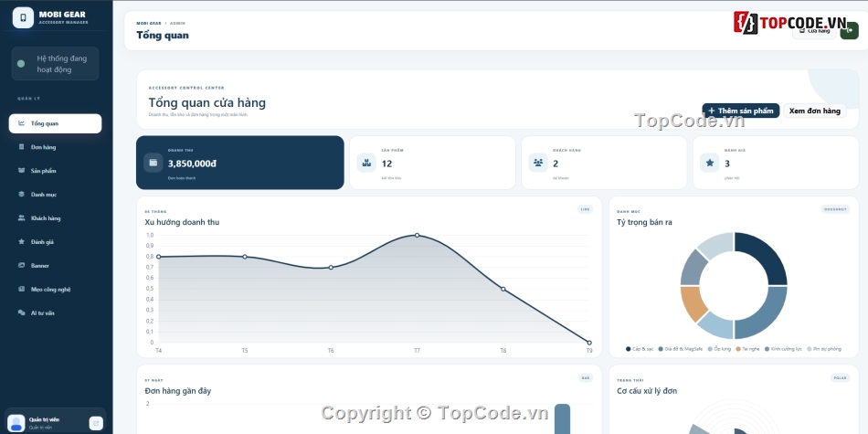
Task: Click the Tỷ trọng bán ra chart title
Action: point(644,222)
